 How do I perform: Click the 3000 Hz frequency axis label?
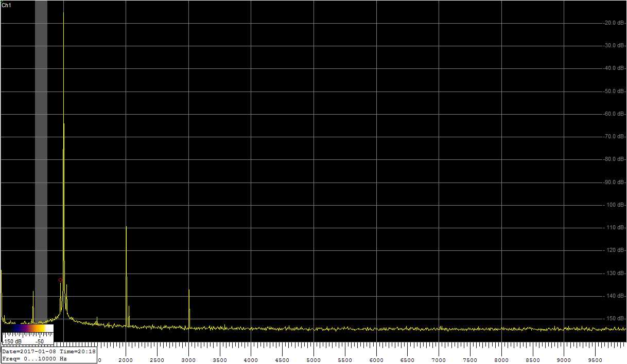pyautogui.click(x=189, y=360)
